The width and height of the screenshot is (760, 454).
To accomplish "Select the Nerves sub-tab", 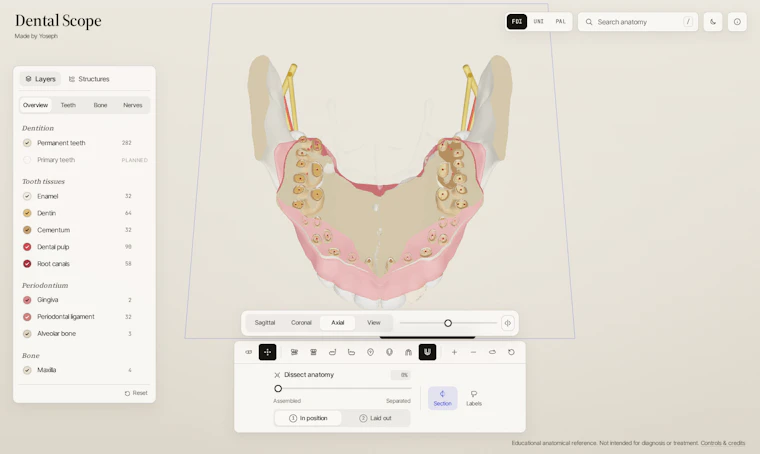I will (133, 105).
